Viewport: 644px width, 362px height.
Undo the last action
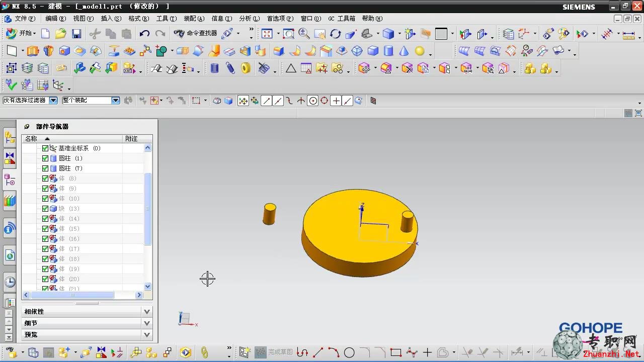pyautogui.click(x=144, y=34)
